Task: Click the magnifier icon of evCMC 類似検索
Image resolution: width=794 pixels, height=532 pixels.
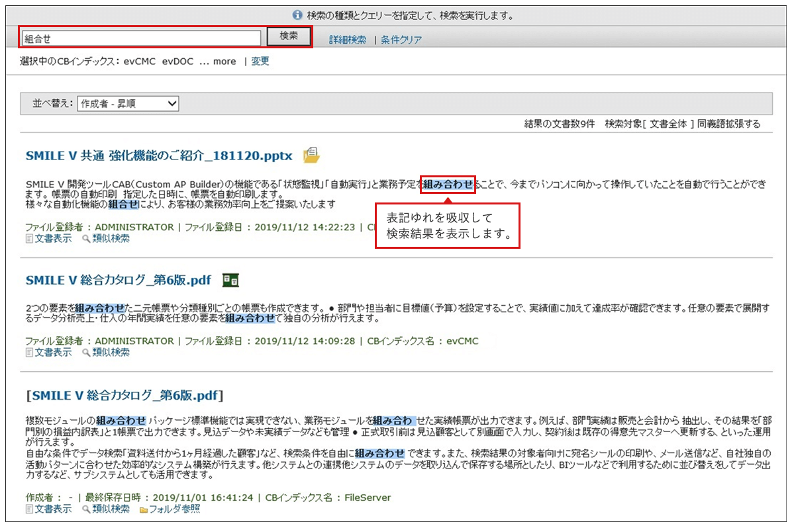Action: (x=86, y=352)
